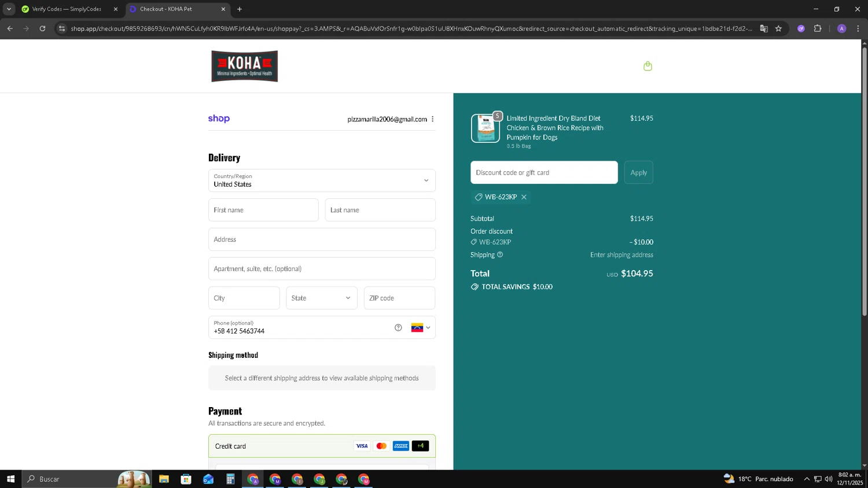Click the taskbar Buscar search box
868x488 pixels.
[87, 479]
